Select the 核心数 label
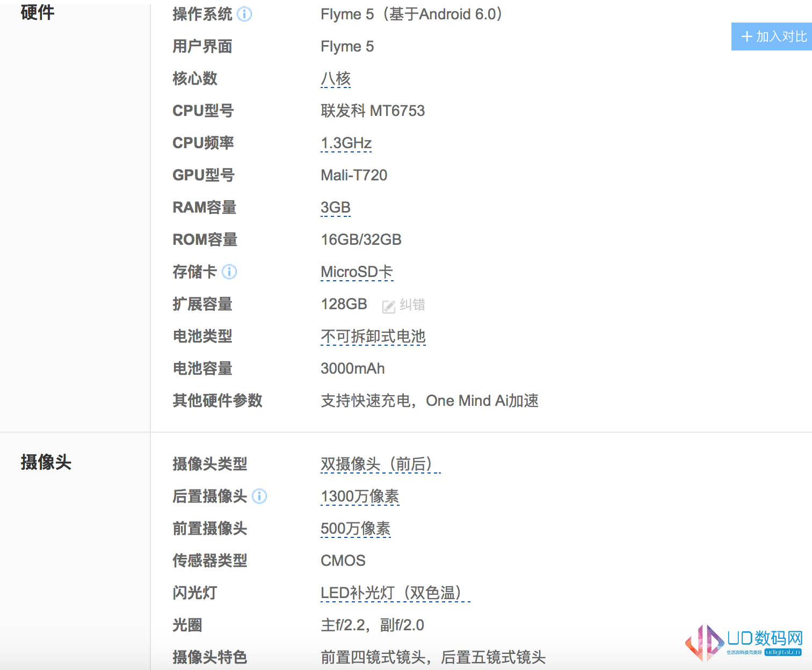 pos(195,78)
